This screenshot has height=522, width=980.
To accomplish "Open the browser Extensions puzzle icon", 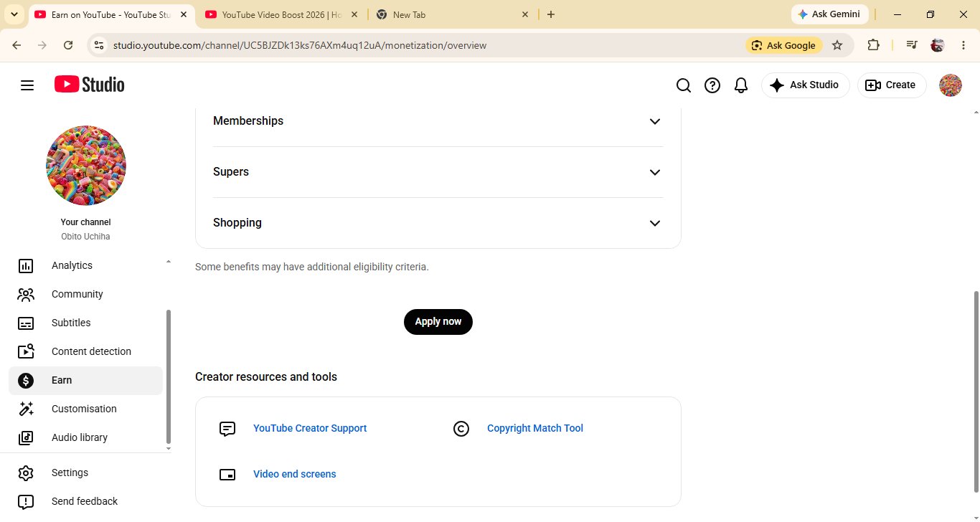I will pos(873,45).
